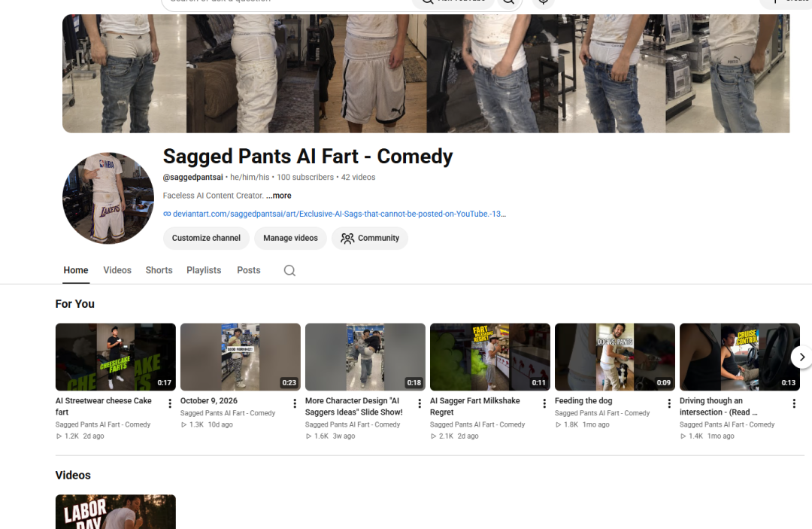Play the AI Sagger Fart Milkshake Regret thumbnail
The image size is (812, 529).
pos(490,357)
